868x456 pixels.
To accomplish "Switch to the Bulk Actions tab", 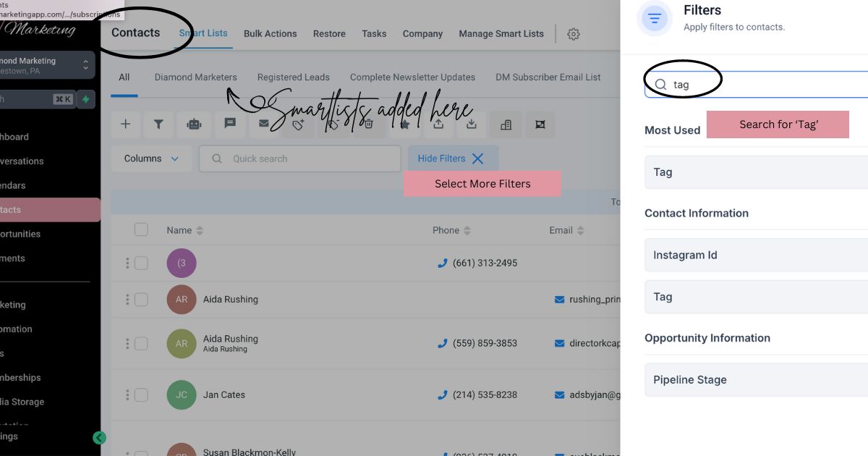I will pyautogui.click(x=270, y=34).
